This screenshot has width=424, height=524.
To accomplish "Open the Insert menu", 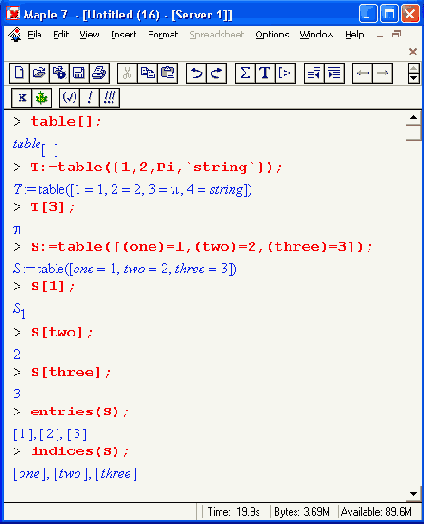I will [x=124, y=34].
